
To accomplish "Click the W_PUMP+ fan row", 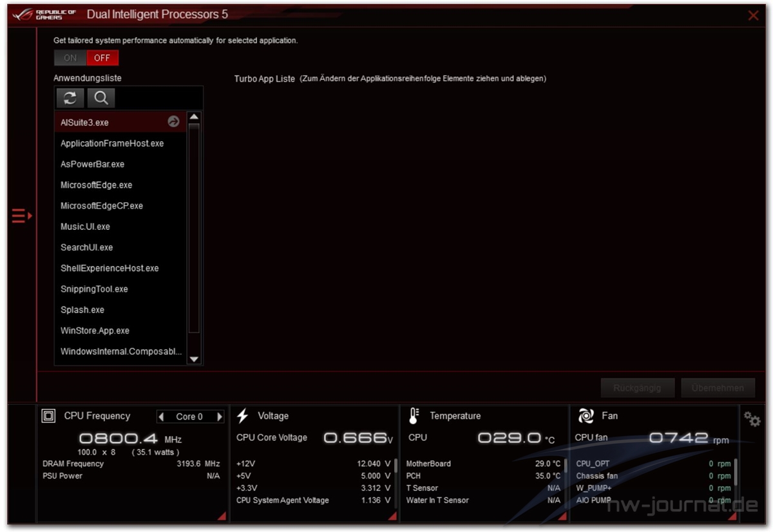I will (653, 488).
